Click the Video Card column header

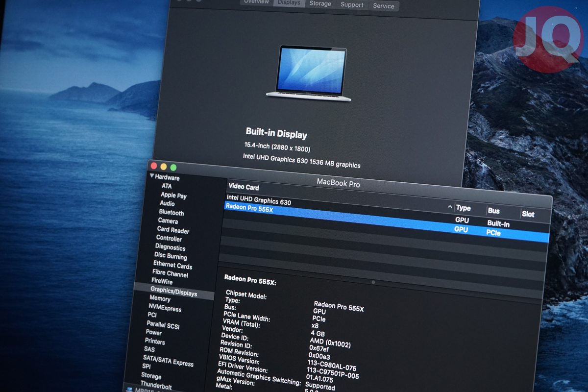coord(244,187)
